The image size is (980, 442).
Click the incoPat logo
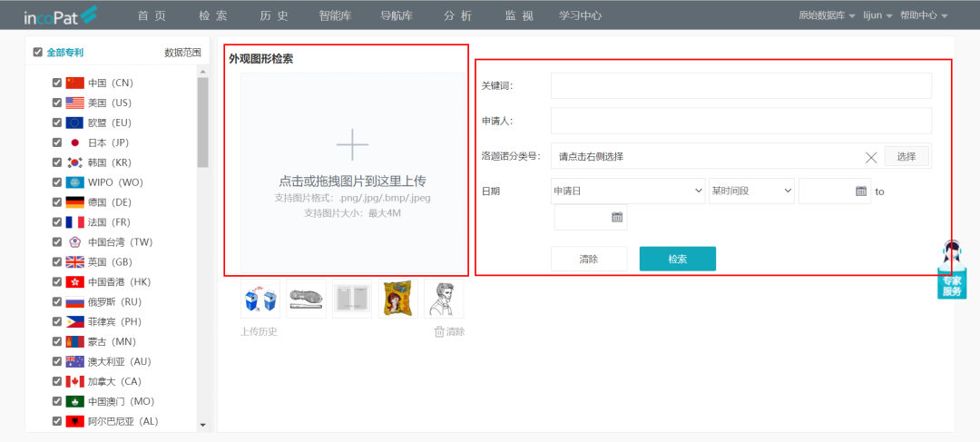pos(61,15)
